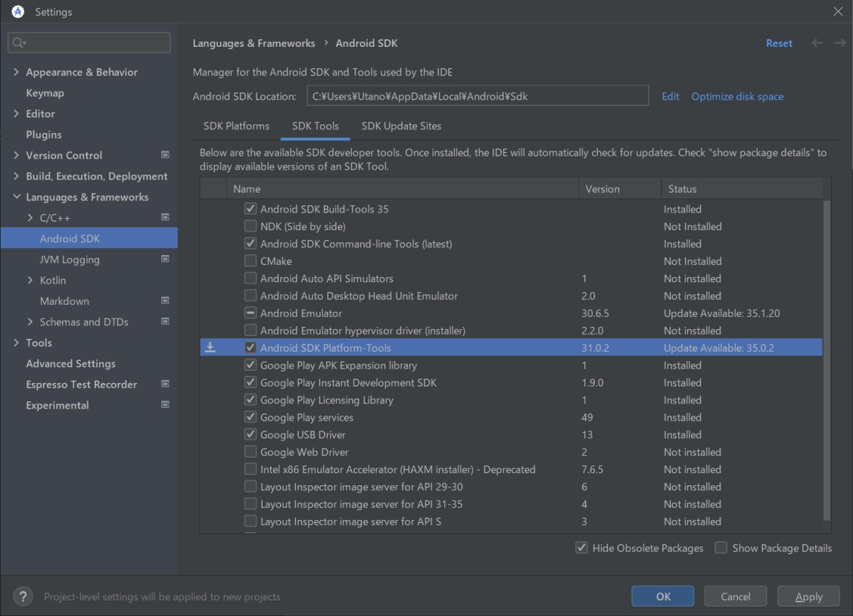Click the Reset link

[779, 43]
